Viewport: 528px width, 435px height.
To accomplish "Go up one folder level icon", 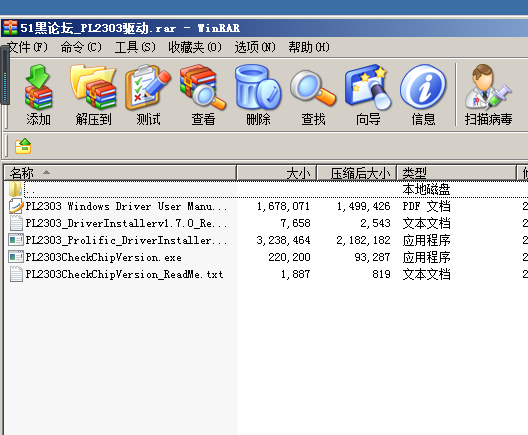I will pyautogui.click(x=23, y=146).
